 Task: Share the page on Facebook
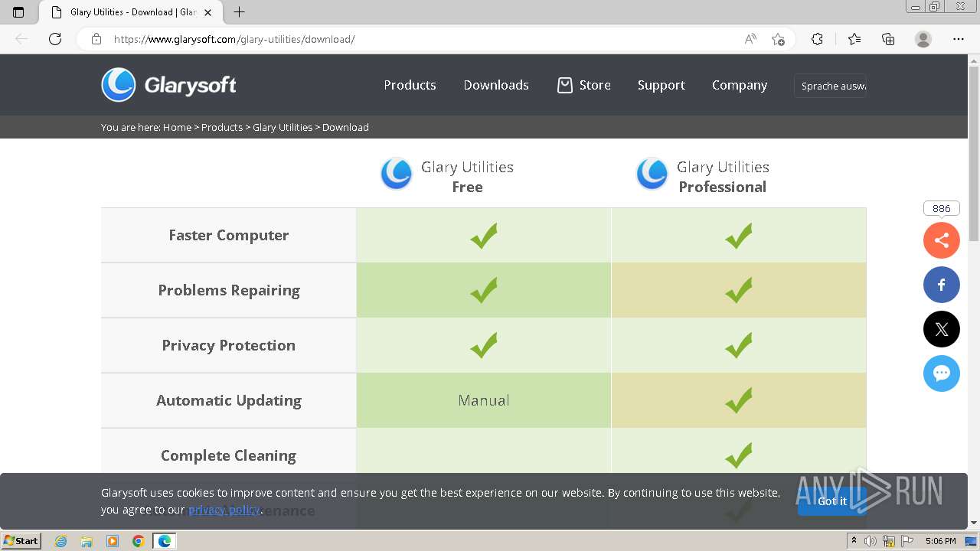[942, 285]
